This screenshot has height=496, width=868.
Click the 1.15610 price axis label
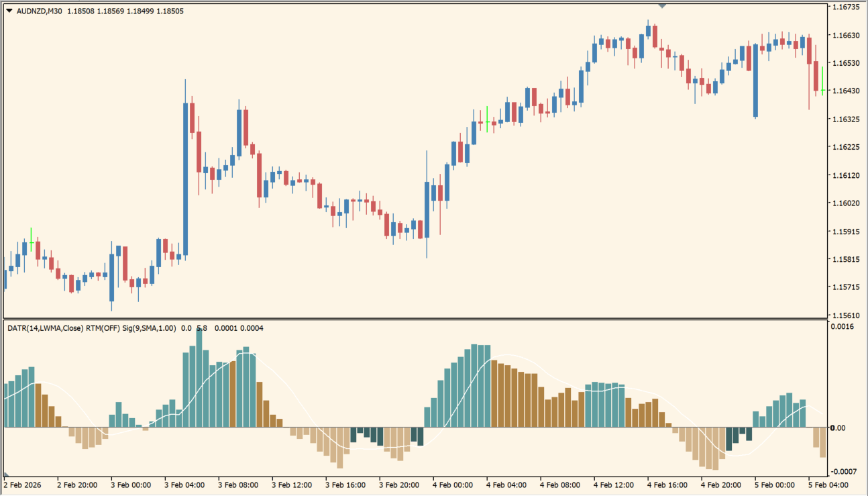pos(845,315)
